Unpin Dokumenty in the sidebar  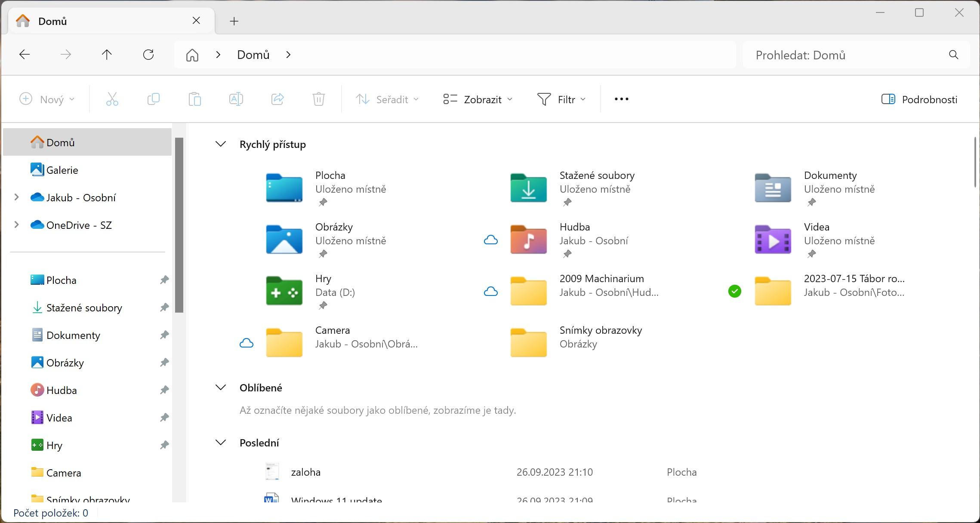point(164,335)
